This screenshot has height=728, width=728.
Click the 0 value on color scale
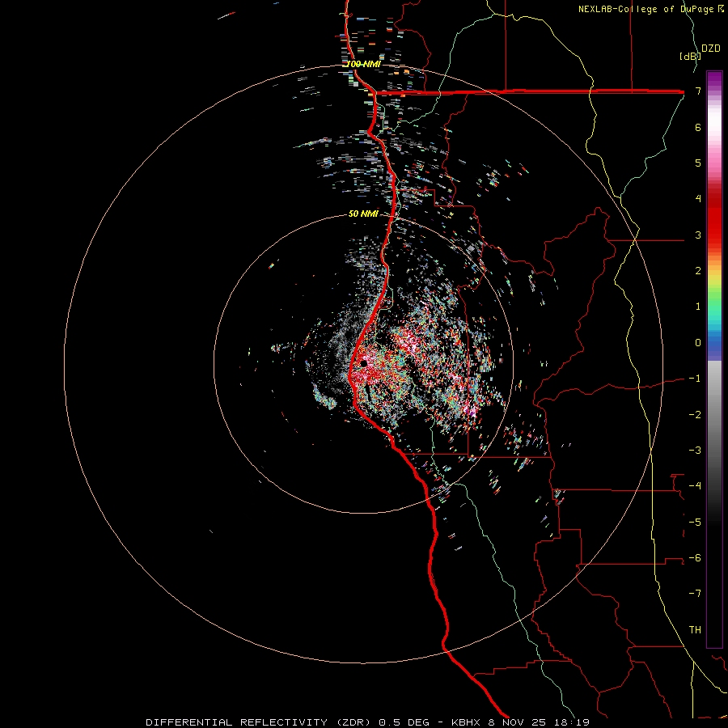pyautogui.click(x=698, y=343)
